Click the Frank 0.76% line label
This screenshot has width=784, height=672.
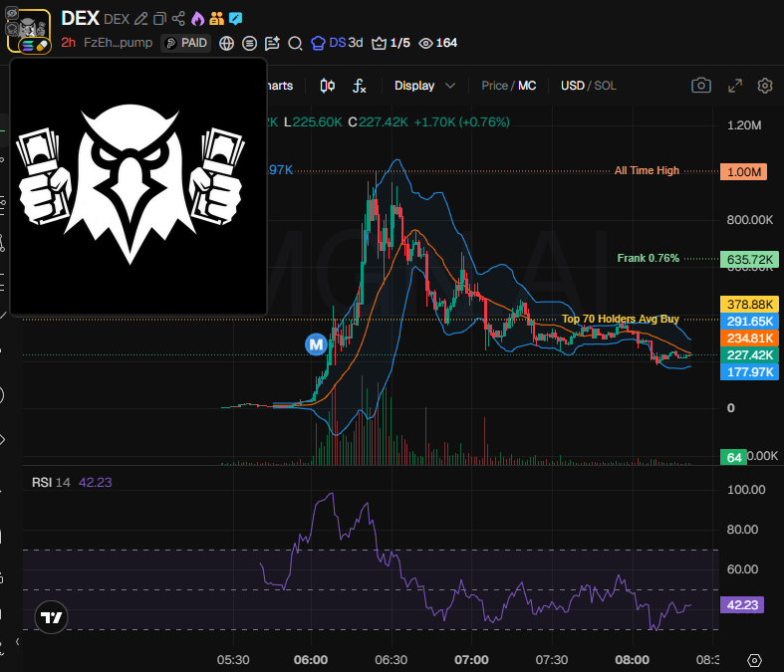tap(648, 258)
